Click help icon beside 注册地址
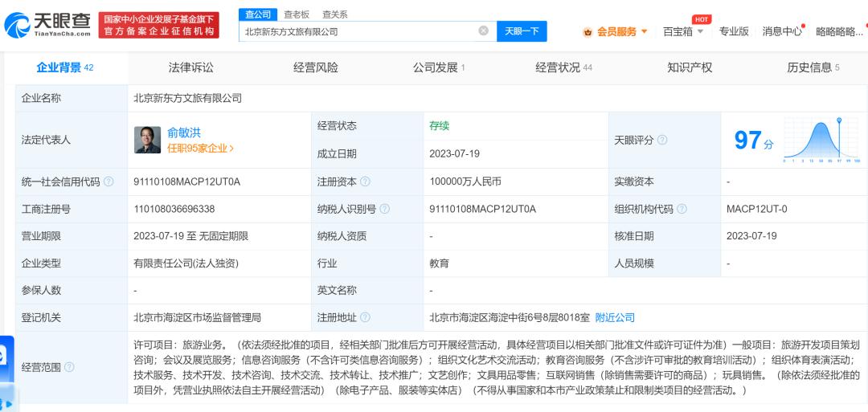 [365, 318]
